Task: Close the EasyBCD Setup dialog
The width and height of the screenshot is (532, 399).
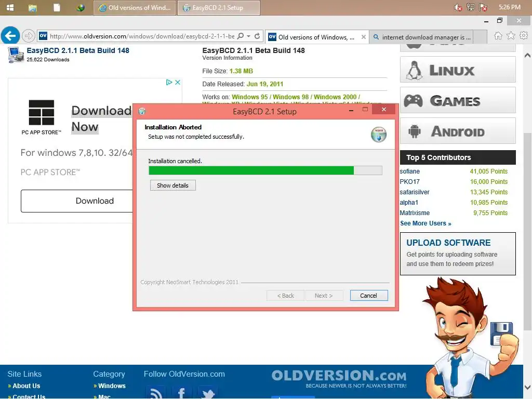Action: point(384,109)
